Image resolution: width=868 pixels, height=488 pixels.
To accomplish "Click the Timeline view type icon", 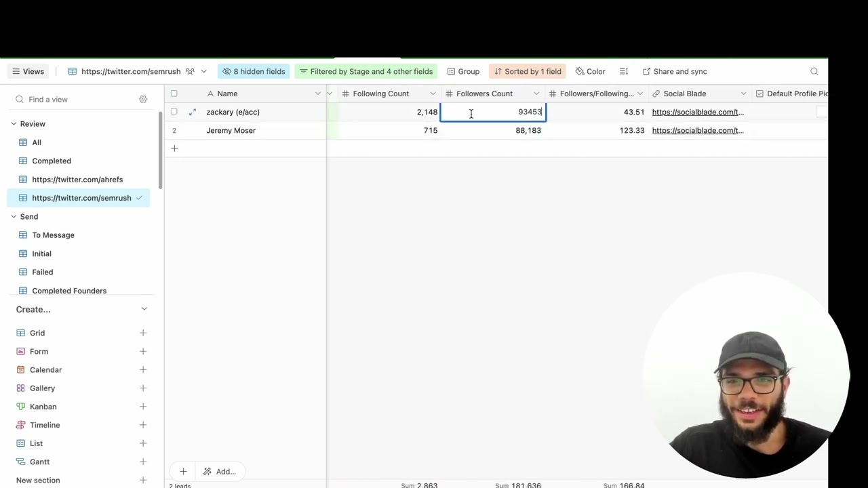I will pos(20,425).
